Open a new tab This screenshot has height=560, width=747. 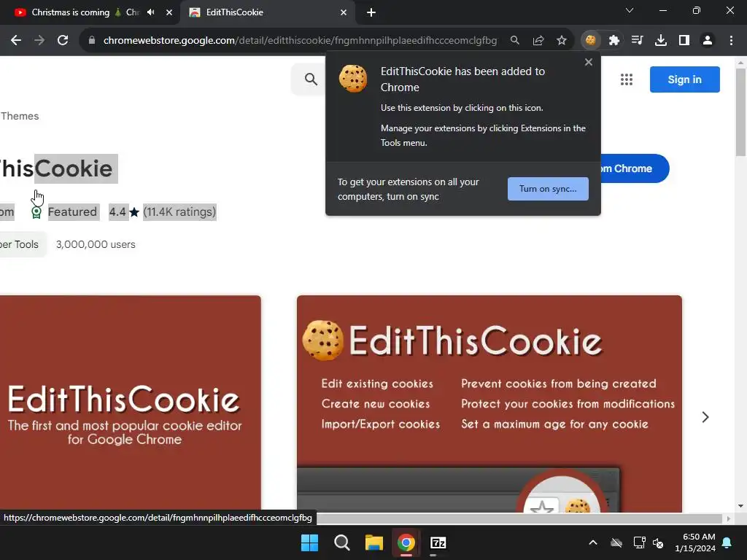click(371, 12)
